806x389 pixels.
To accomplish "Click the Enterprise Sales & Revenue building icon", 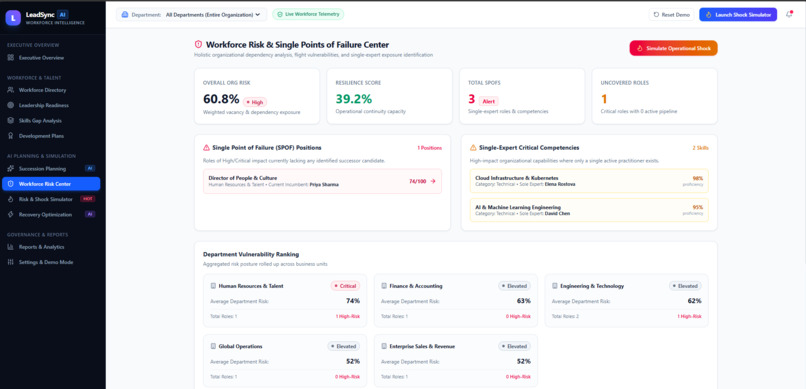I will (384, 346).
